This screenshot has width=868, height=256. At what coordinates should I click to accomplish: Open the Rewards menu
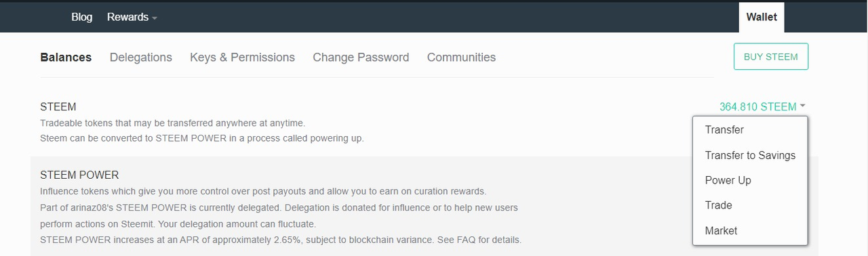tap(132, 17)
